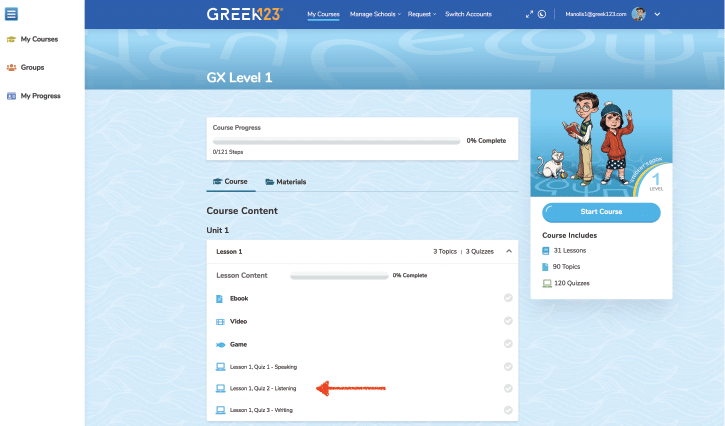Click the user avatar picture
The height and width of the screenshot is (426, 725).
pos(639,14)
